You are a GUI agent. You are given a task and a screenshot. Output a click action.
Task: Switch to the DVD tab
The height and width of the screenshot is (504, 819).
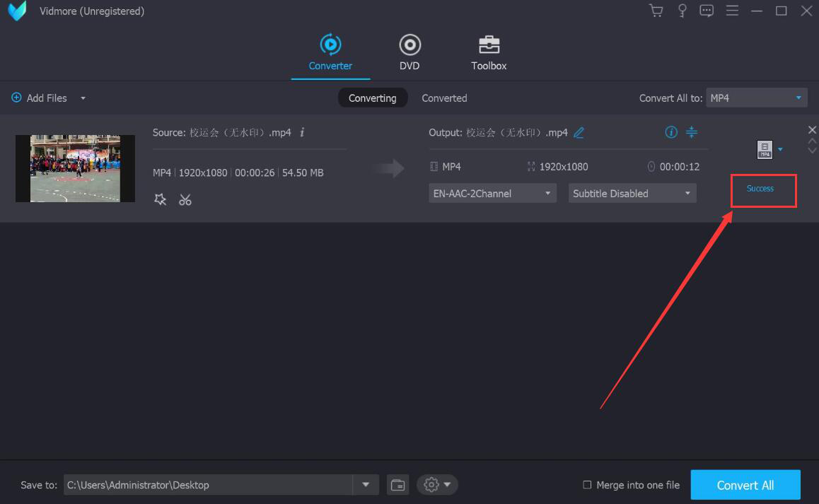coord(409,53)
